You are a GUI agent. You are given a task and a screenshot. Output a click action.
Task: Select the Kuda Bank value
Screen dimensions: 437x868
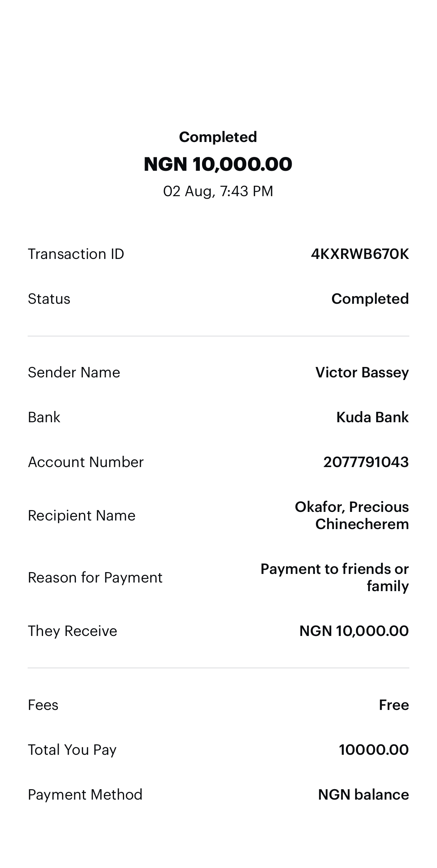pyautogui.click(x=372, y=417)
